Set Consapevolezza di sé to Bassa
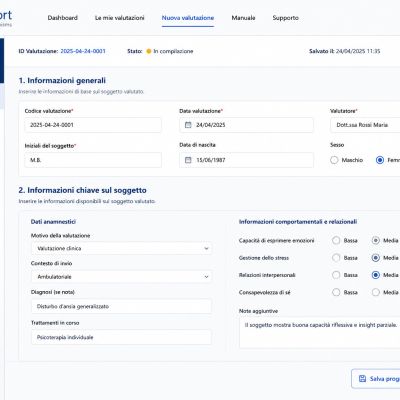 click(x=336, y=292)
